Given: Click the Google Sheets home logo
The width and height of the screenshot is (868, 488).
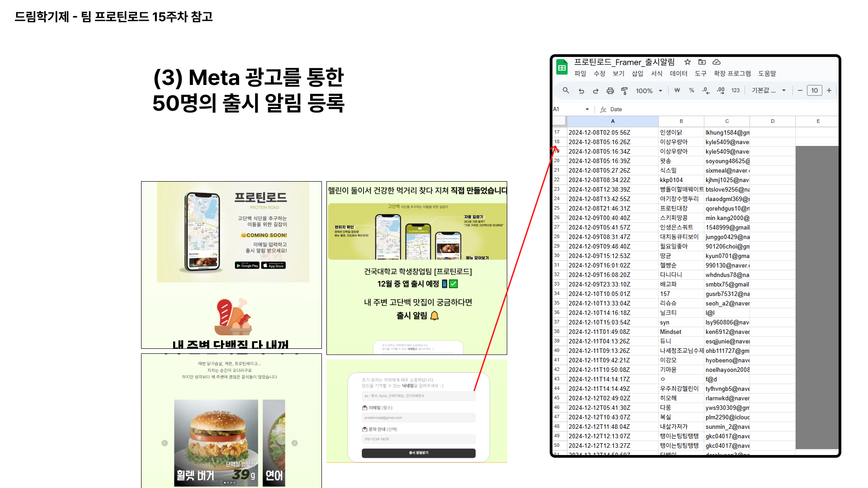Looking at the screenshot, I should tap(562, 68).
